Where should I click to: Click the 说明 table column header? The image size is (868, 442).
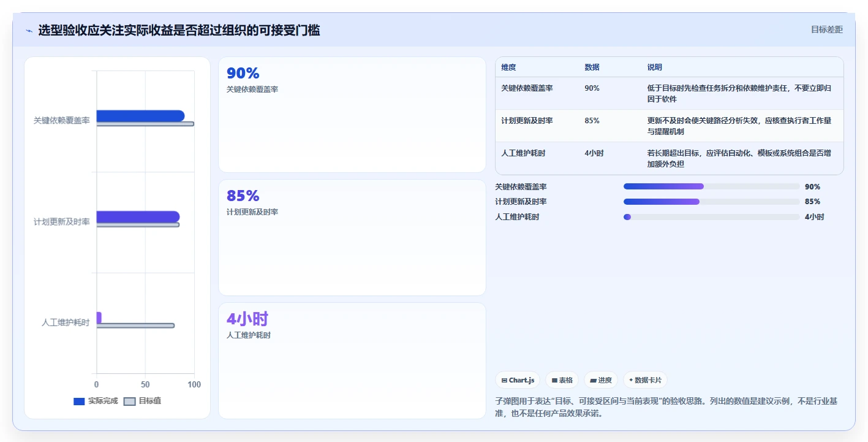[x=655, y=67]
